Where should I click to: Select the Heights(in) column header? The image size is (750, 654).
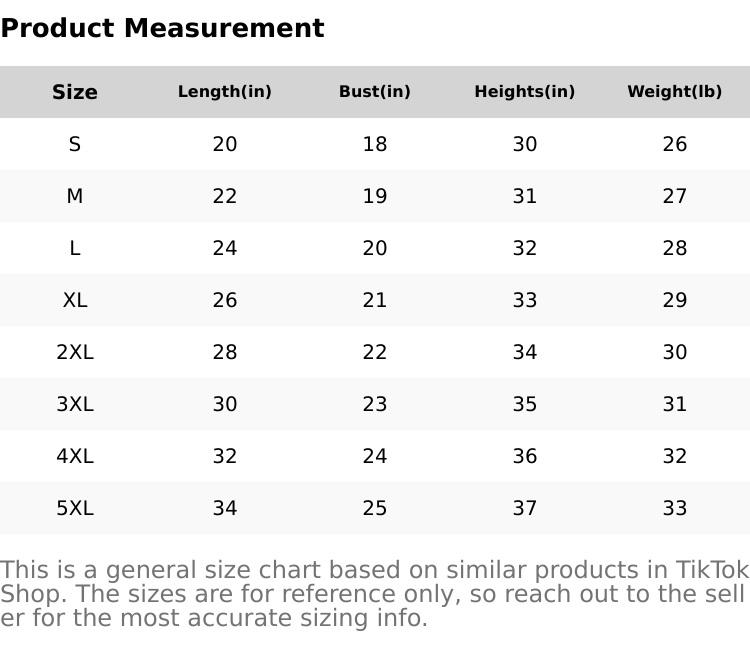(525, 92)
